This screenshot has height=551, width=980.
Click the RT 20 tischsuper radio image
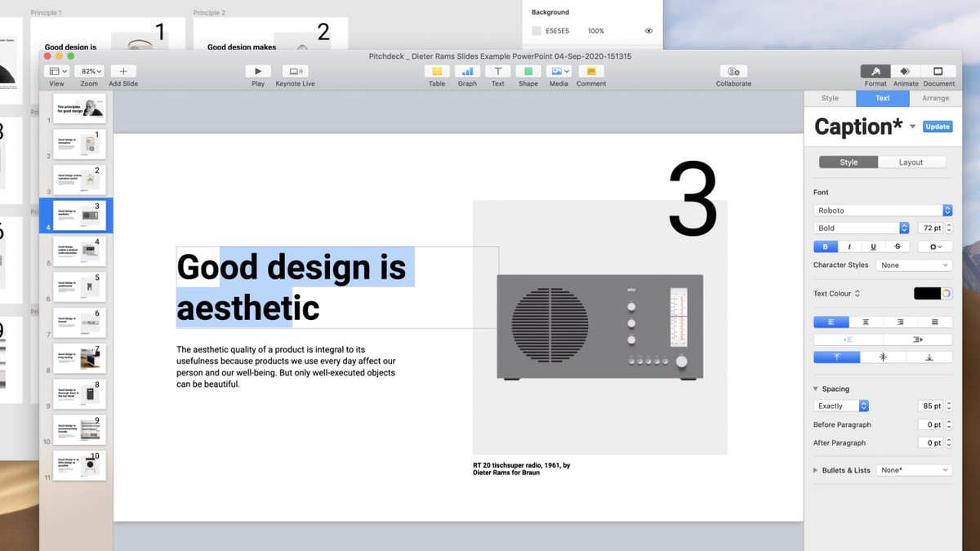[600, 327]
